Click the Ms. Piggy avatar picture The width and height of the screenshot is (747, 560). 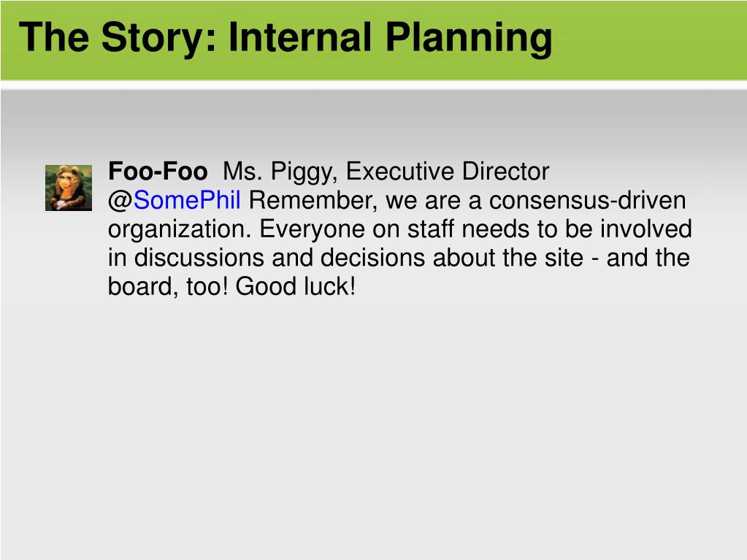point(69,188)
